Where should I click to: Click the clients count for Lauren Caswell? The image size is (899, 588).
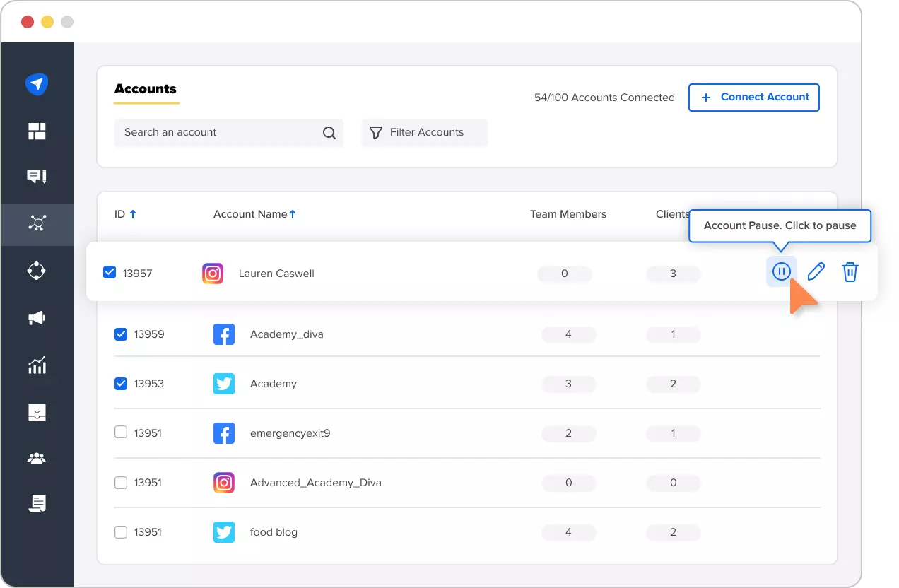tap(673, 274)
